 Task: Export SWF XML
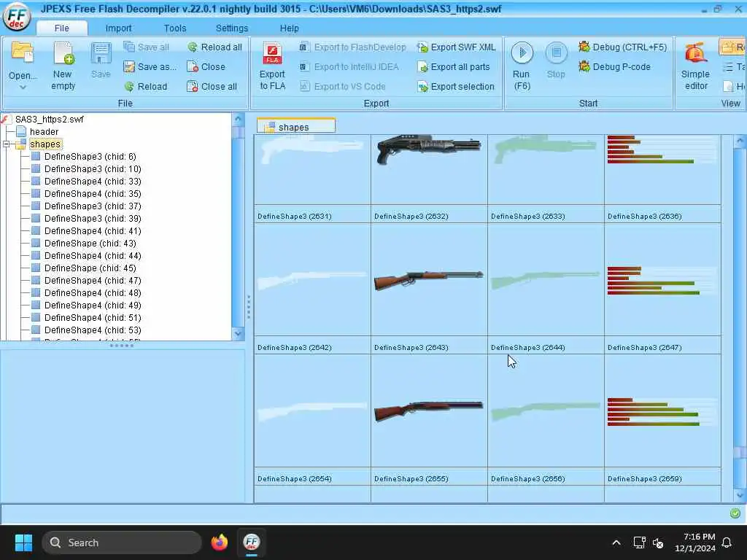457,47
